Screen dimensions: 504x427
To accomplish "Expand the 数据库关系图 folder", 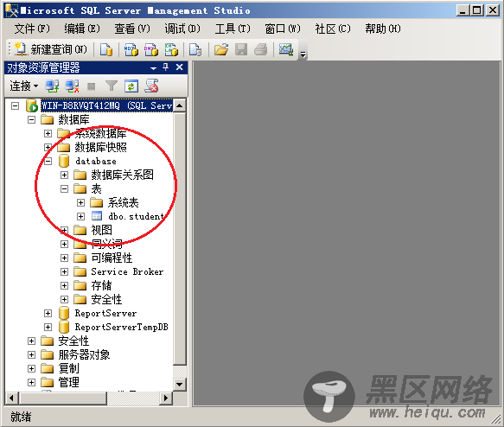I will 64,175.
